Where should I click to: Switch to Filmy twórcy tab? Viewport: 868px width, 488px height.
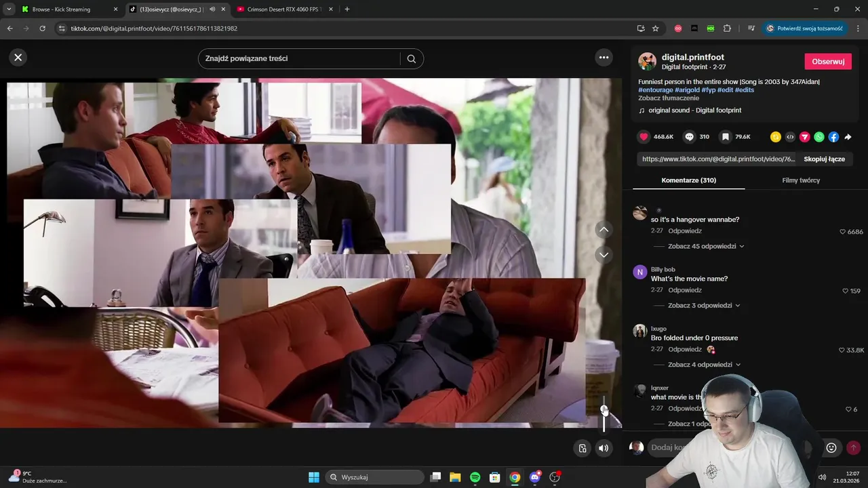pyautogui.click(x=801, y=180)
